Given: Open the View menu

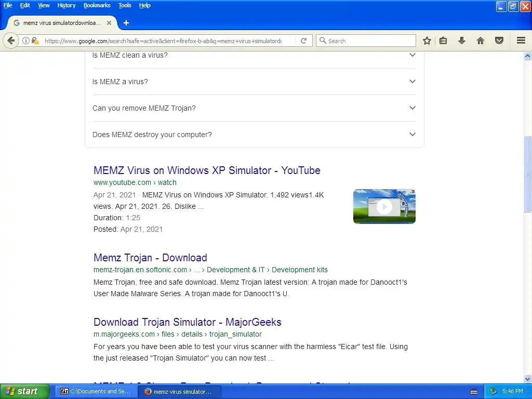Looking at the screenshot, I should click(44, 5).
